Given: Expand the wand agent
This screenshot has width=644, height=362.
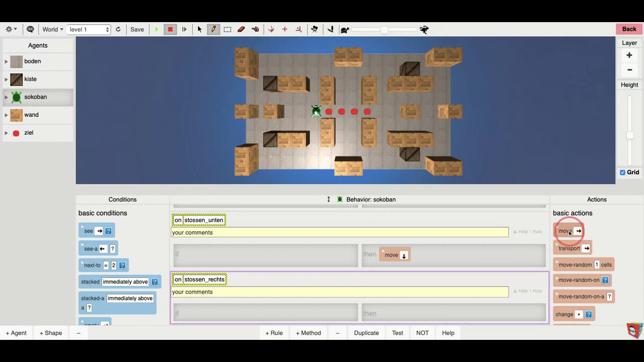Looking at the screenshot, I should [6, 115].
